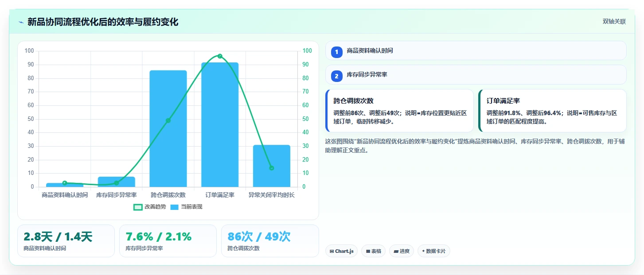Click trend line point on 异常关闭平均时长

point(272,168)
